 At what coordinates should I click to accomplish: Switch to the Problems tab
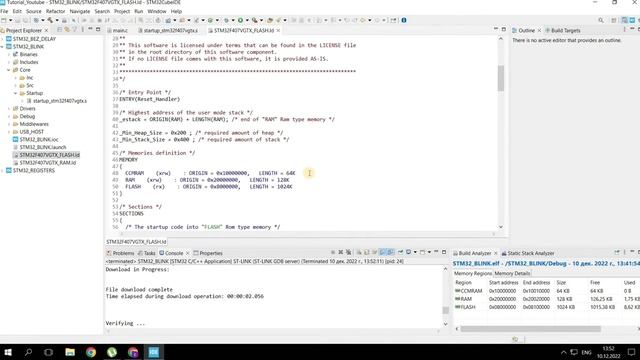pyautogui.click(x=120, y=253)
